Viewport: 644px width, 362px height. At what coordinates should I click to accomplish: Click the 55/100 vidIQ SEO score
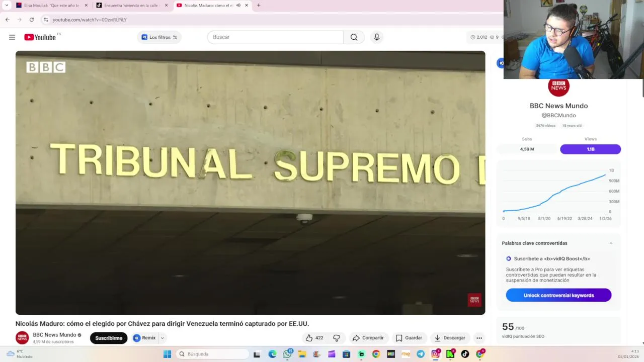pyautogui.click(x=513, y=327)
